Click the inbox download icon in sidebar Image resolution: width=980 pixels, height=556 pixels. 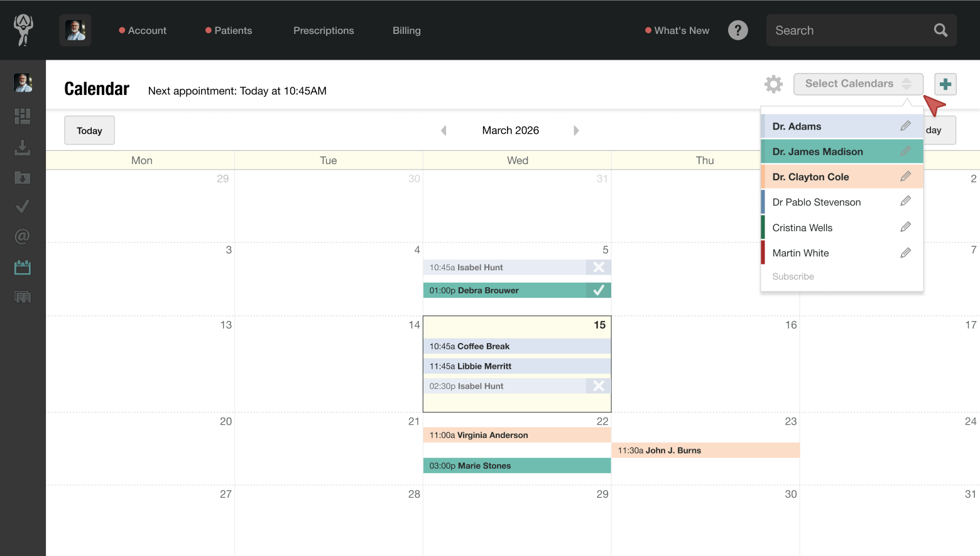click(x=22, y=148)
